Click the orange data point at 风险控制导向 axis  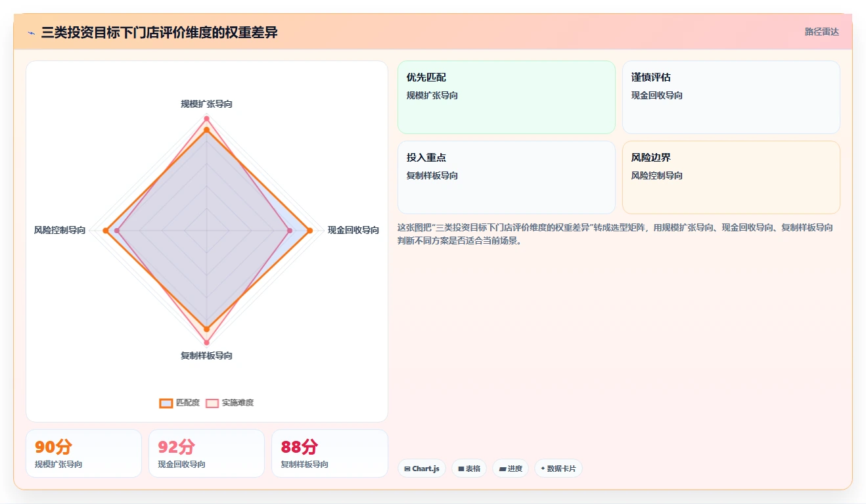click(x=106, y=230)
